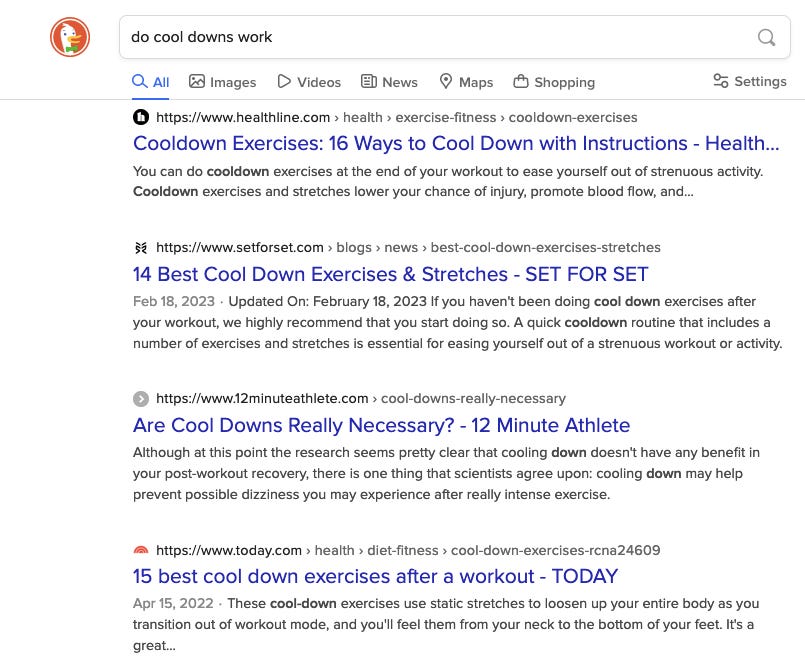Image resolution: width=805 pixels, height=656 pixels.
Task: Open '14 Best Cool Down Exercises & Stretches' result
Action: tap(391, 274)
